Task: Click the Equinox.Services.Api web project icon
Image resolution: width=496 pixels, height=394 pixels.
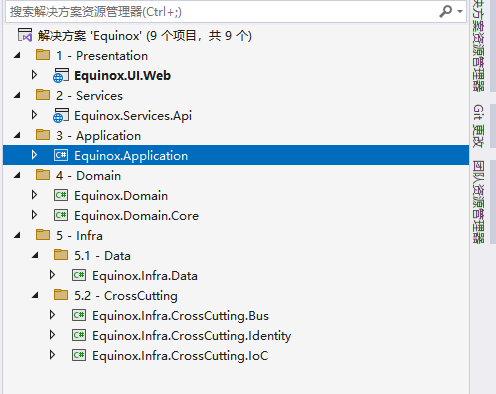Action: click(61, 115)
